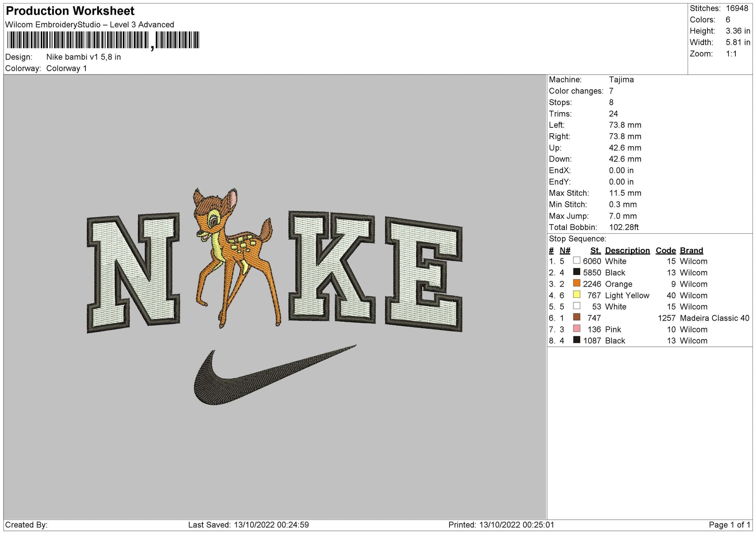
Task: Click the 'Stop Sequence:' heading
Action: [577, 239]
